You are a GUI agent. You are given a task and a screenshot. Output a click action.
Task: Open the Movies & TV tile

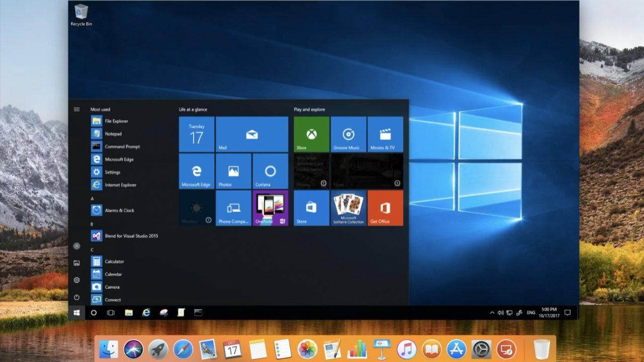[385, 134]
